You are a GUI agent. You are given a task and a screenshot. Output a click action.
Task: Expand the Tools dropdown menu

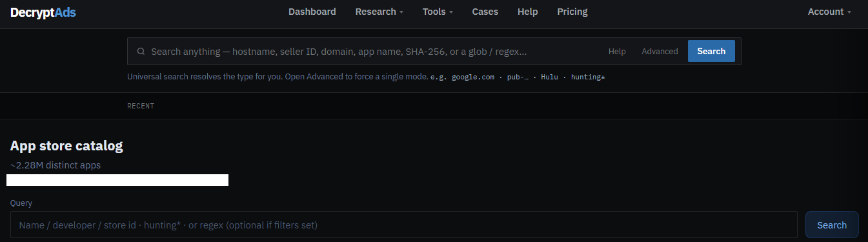[438, 12]
